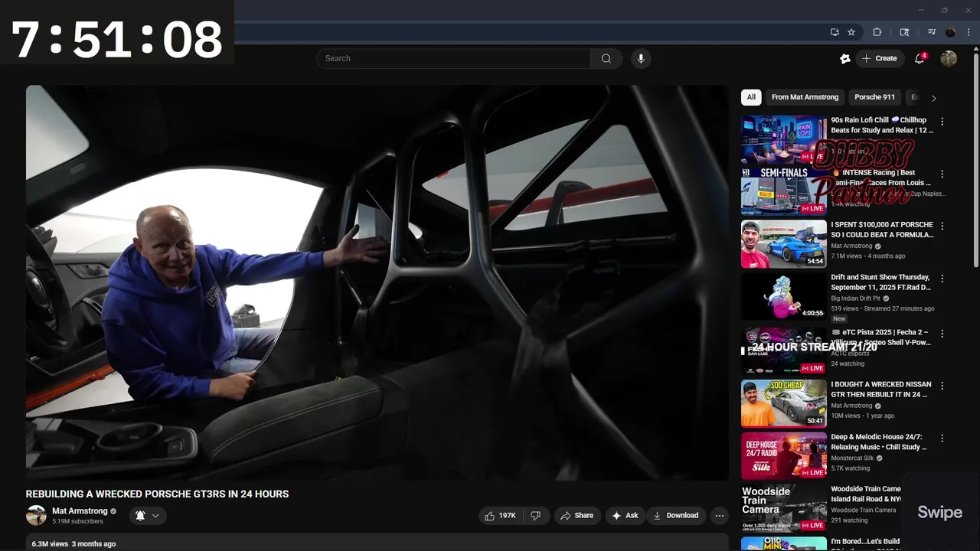Select the From Mat Armstrong chip
The image size is (980, 551).
[x=805, y=97]
